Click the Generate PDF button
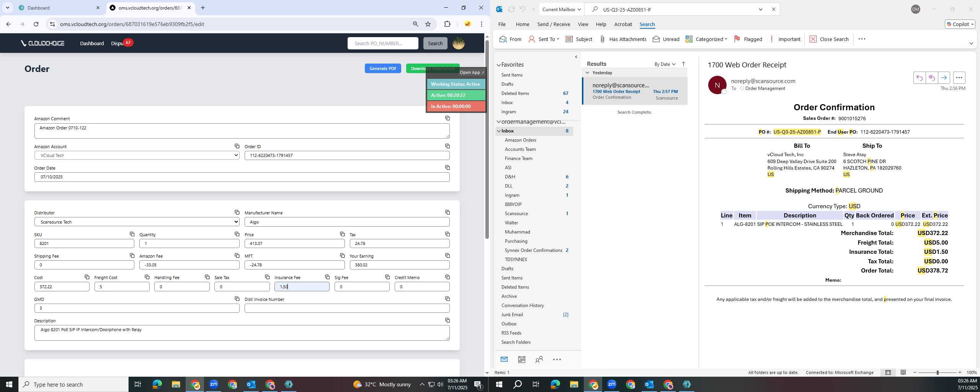980x392 pixels. point(383,69)
